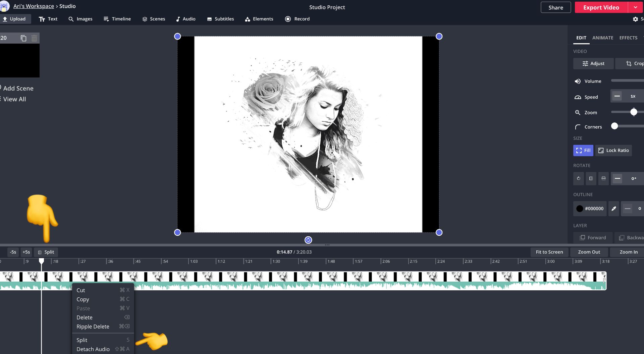
Task: Click the rotate clockwise icon
Action: tap(578, 179)
